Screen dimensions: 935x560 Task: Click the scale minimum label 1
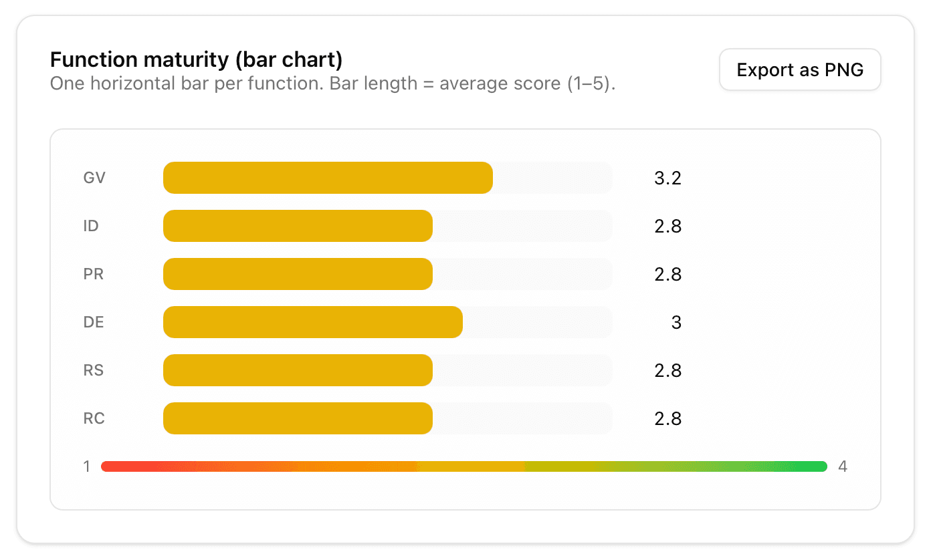point(86,466)
